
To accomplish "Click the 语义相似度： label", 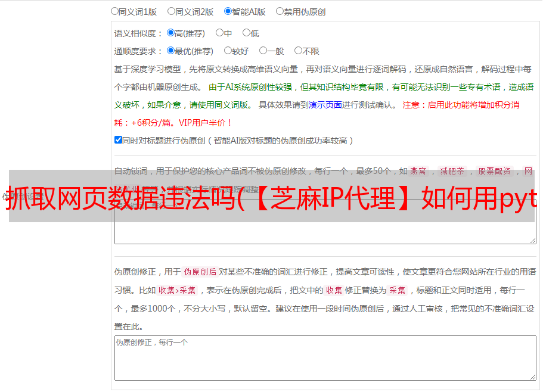I will click(138, 33).
